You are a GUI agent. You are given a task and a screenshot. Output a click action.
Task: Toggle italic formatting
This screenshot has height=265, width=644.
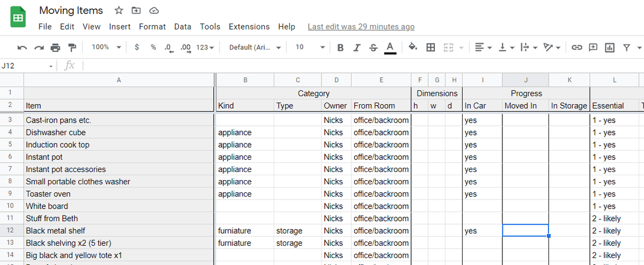[357, 47]
